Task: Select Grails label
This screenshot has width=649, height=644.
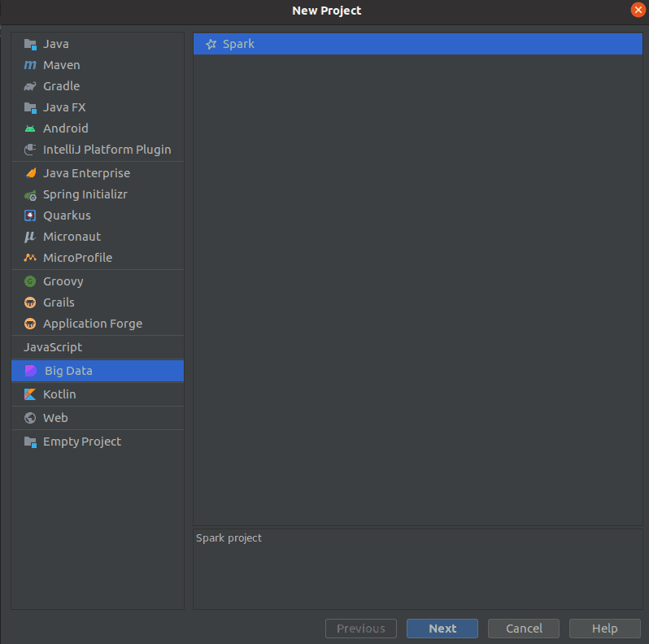Action: [x=59, y=302]
